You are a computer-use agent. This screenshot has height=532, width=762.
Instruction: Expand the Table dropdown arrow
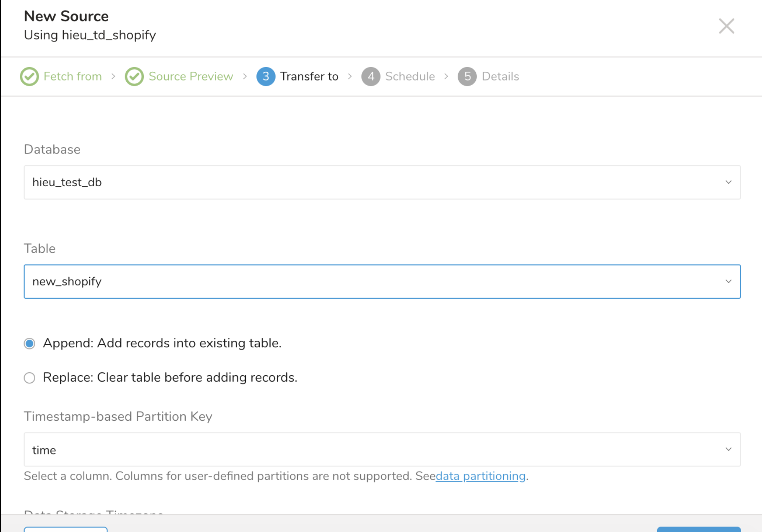coord(728,282)
